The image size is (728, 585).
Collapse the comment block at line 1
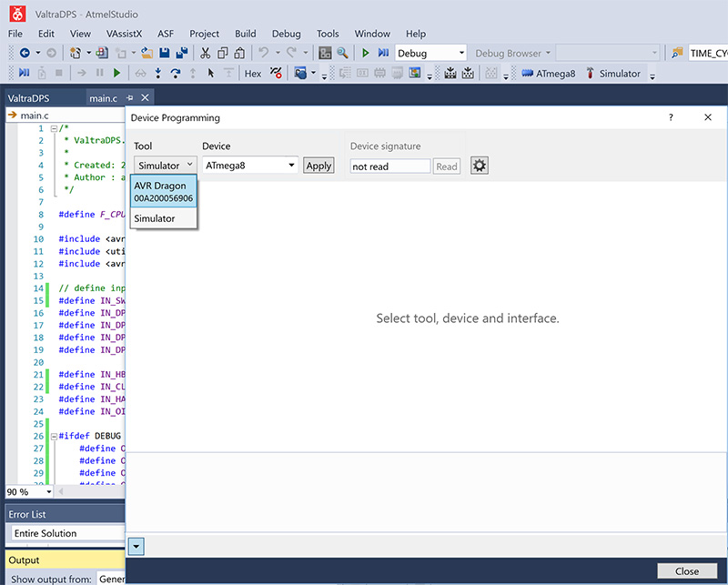coord(54,128)
